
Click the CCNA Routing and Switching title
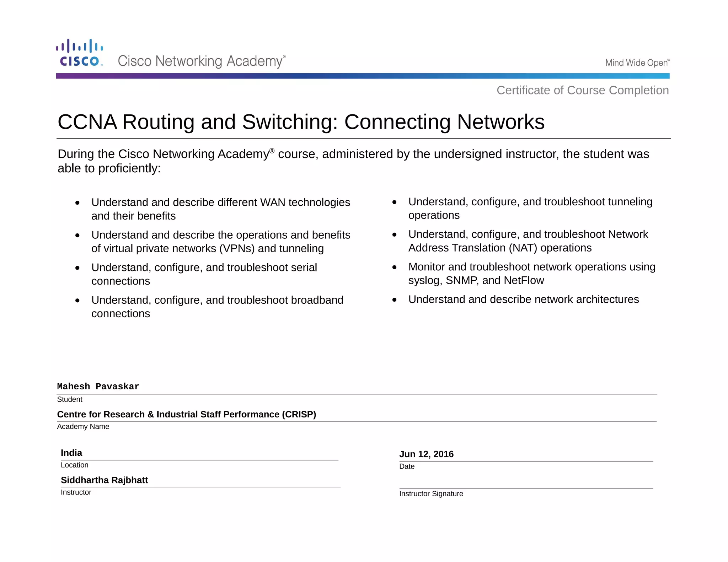[301, 122]
